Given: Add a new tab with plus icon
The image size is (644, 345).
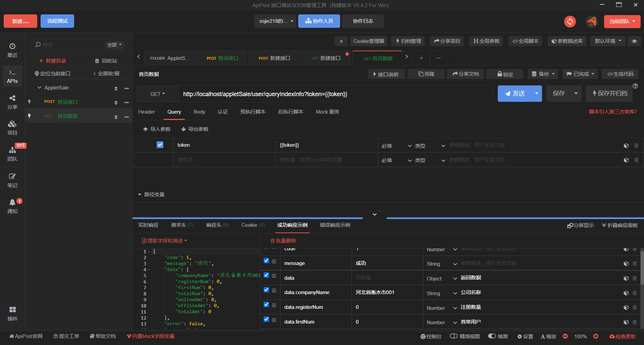Looking at the screenshot, I should coord(421,58).
